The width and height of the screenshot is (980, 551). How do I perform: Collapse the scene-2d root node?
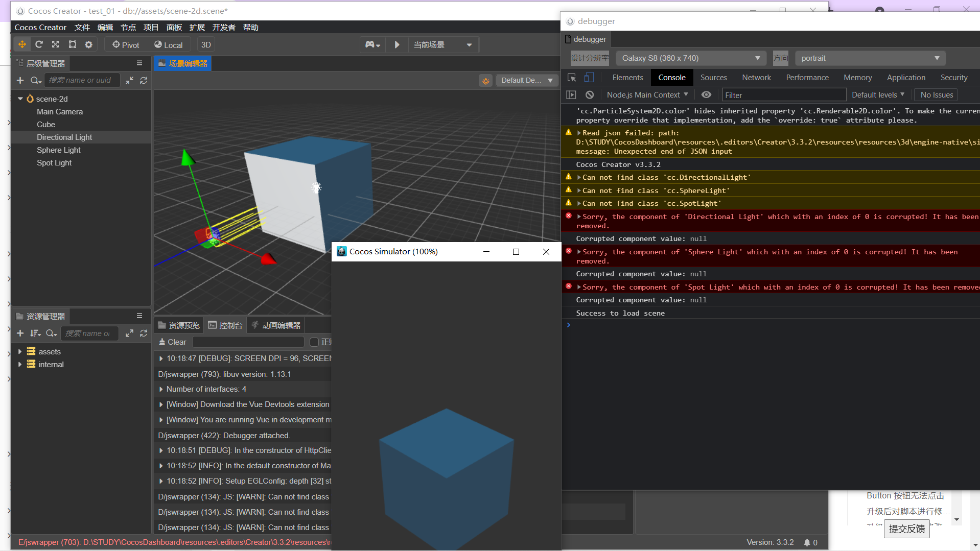pyautogui.click(x=20, y=99)
